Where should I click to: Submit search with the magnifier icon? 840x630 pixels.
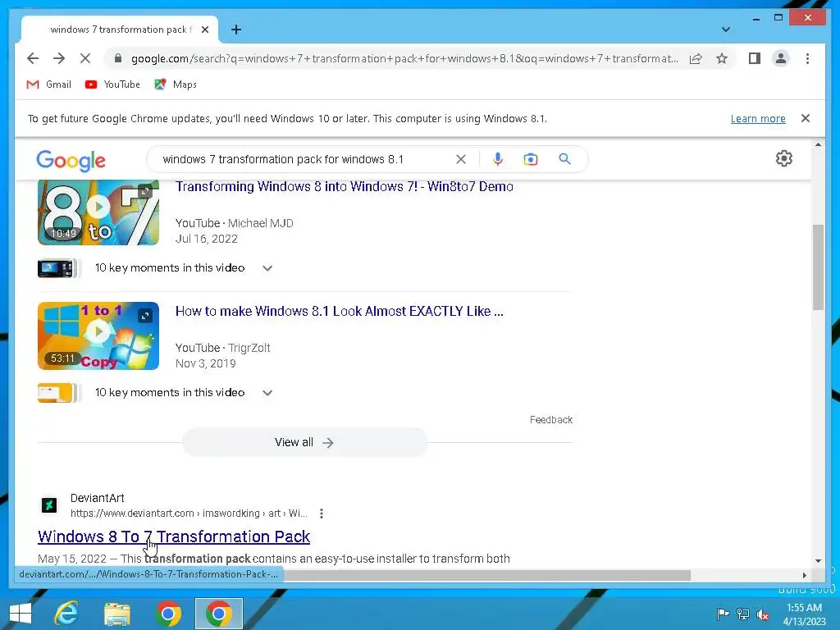[x=564, y=159]
